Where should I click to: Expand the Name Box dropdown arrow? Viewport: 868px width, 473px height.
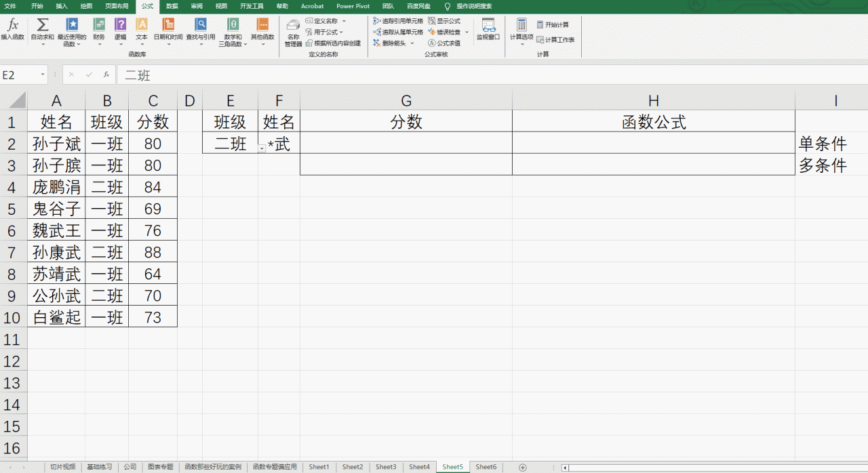(43, 75)
